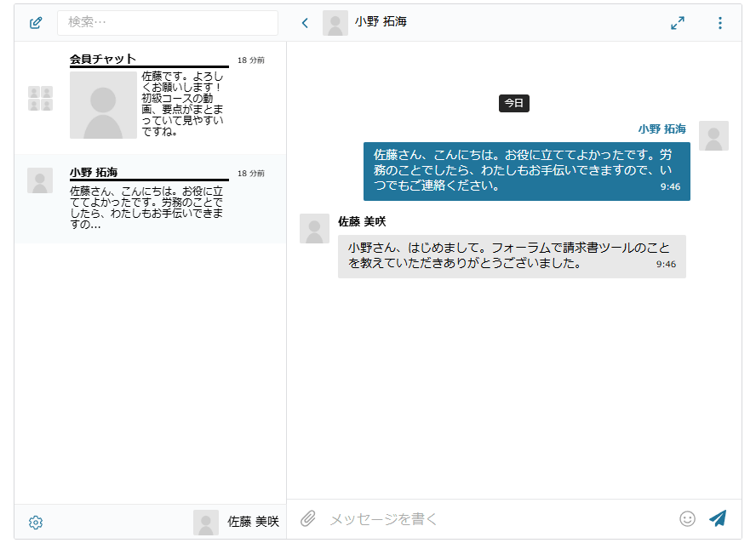This screenshot has width=756, height=543.
Task: Click the sender name 小野 拓海 above blue message
Action: pos(662,129)
